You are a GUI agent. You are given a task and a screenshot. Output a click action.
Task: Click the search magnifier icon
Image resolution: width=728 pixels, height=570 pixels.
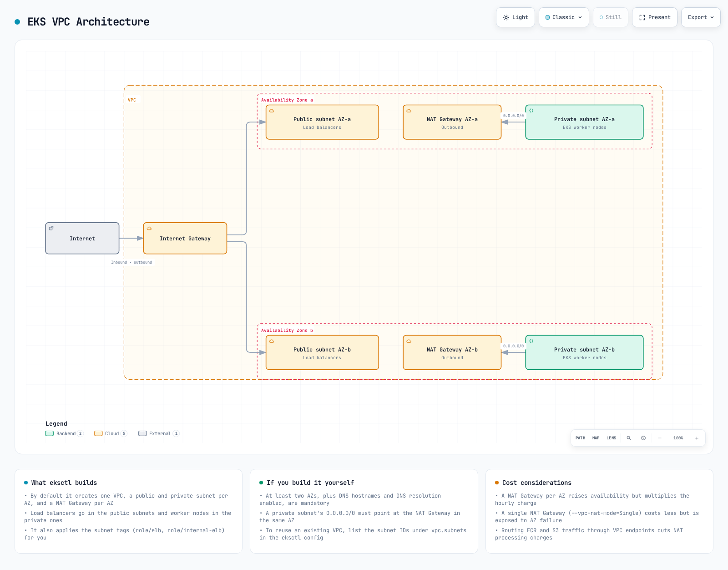629,438
